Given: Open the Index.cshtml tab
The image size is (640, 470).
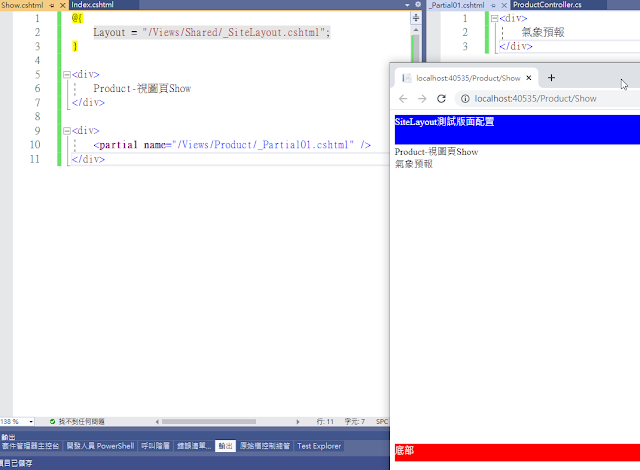Looking at the screenshot, I should pyautogui.click(x=93, y=5).
